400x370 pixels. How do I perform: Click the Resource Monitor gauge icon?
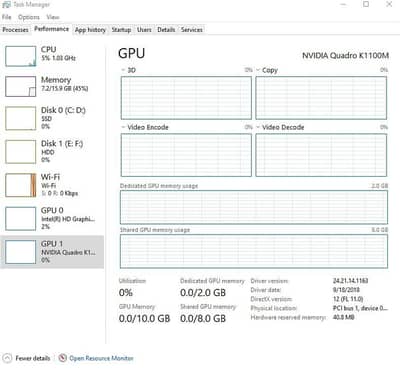pos(62,358)
